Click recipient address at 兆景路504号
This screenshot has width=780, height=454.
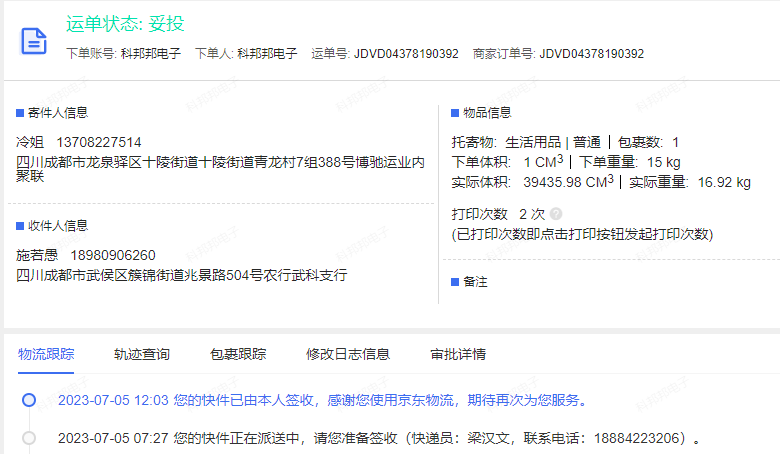[182, 275]
